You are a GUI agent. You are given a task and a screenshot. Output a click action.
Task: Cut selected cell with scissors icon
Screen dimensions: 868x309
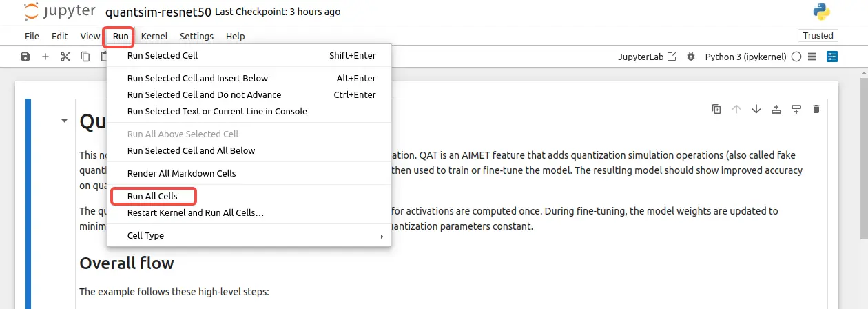[x=65, y=57]
